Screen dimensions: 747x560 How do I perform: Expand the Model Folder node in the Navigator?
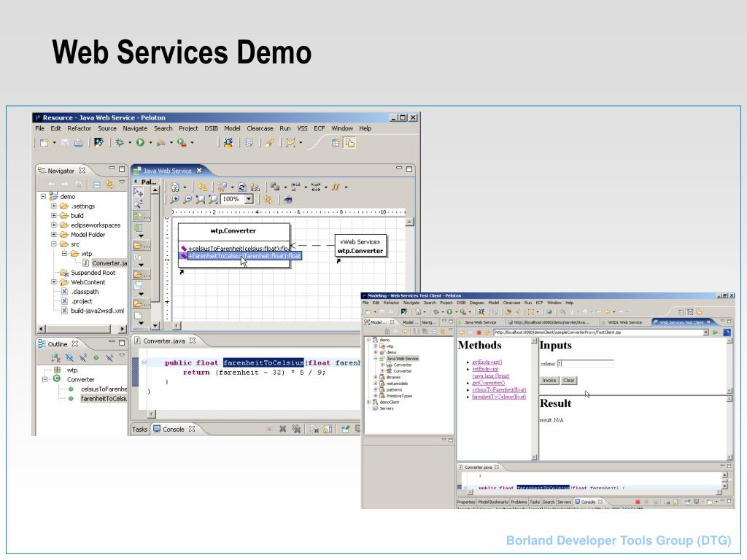click(54, 234)
